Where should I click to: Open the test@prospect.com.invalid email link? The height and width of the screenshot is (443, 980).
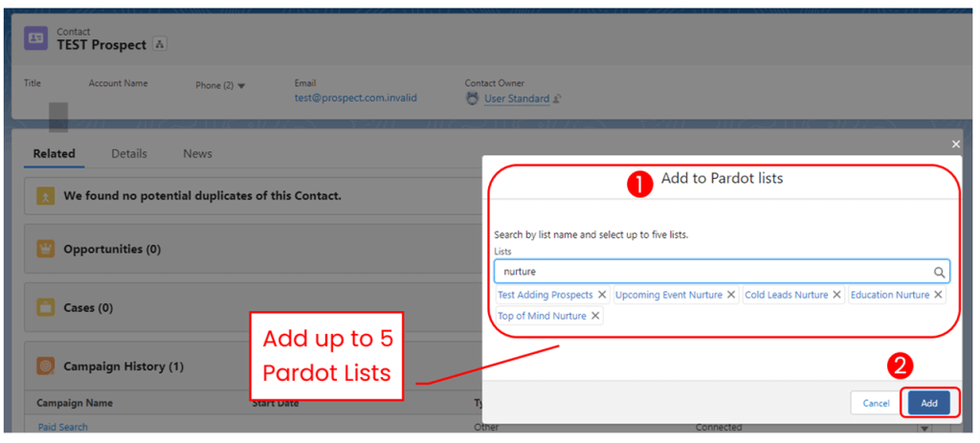356,98
